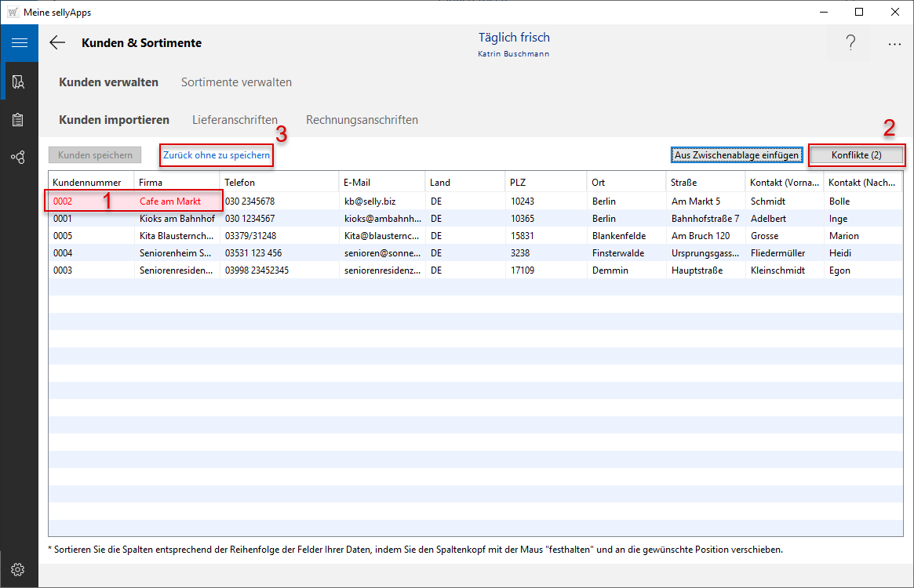This screenshot has height=588, width=914.
Task: Click the question mark help icon
Action: click(x=850, y=44)
